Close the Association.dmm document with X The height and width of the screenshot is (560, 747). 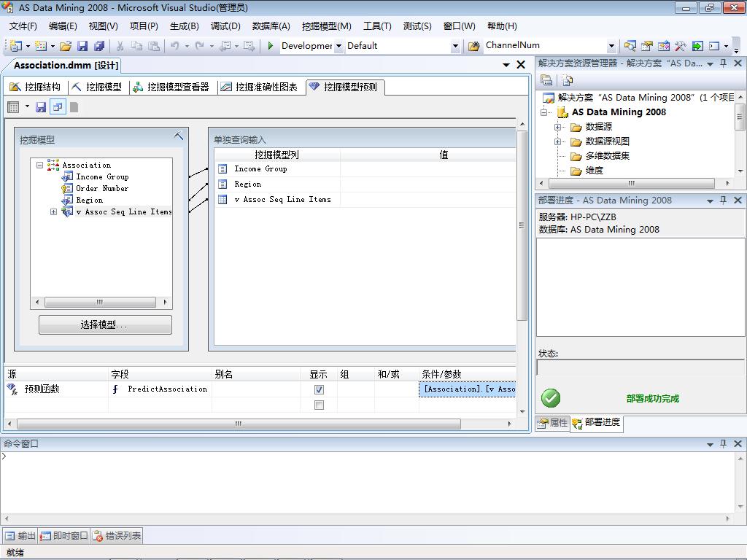pos(521,65)
